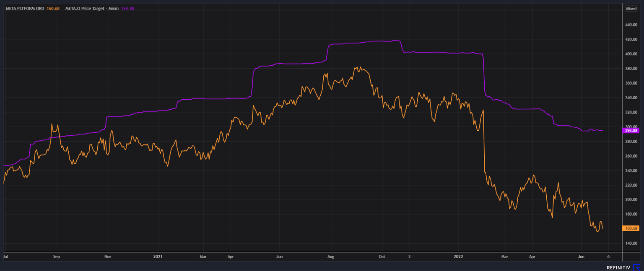Image resolution: width=644 pixels, height=271 pixels.
Task: Click the orange 160.68 value in legend
Action: (x=52, y=8)
